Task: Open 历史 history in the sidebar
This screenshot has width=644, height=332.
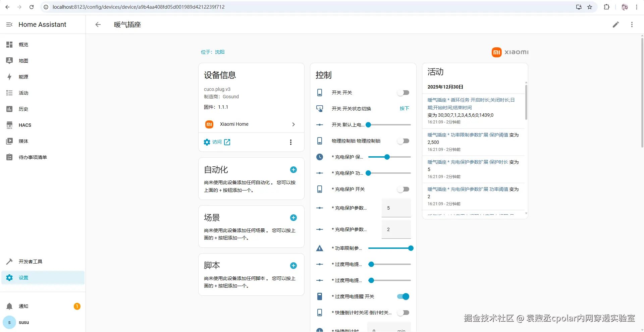Action: [43, 109]
